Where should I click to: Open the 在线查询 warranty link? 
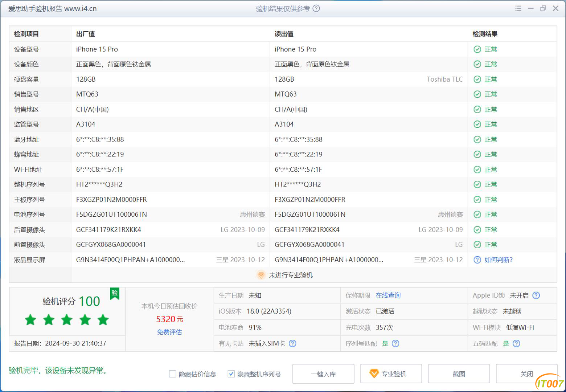point(388,295)
